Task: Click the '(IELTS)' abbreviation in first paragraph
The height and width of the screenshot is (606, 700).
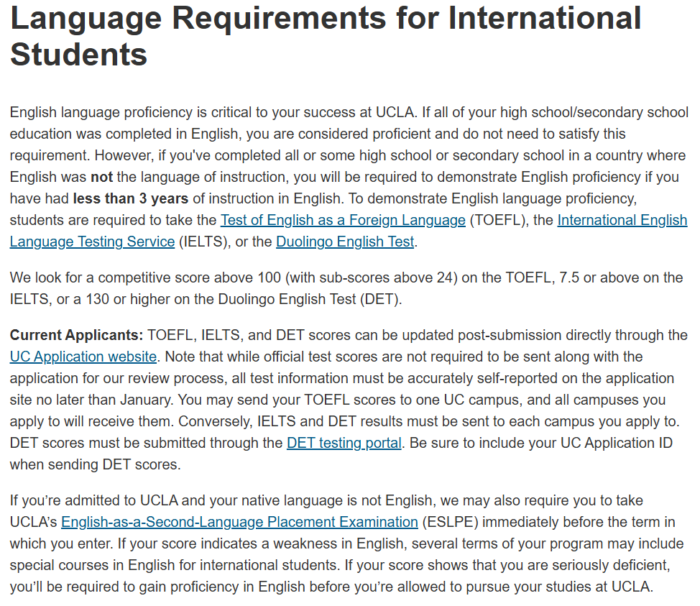Action: tap(203, 242)
